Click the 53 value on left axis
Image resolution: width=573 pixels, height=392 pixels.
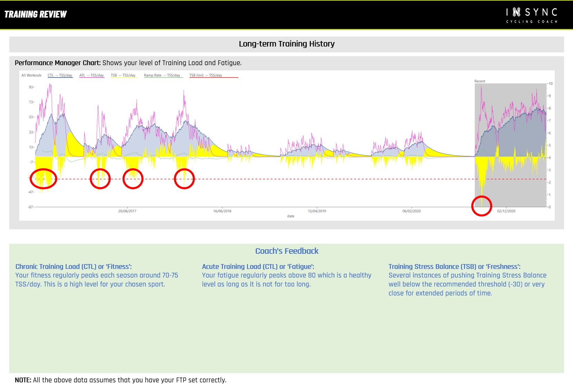click(31, 117)
